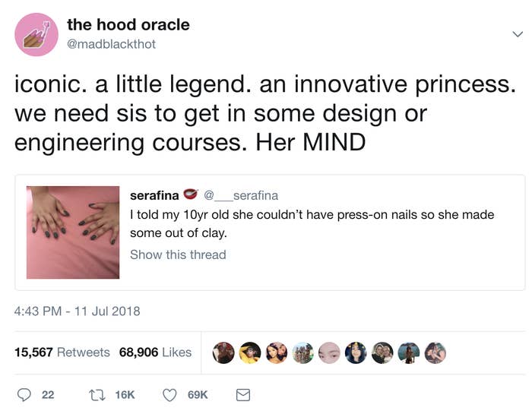Click the envelope direct message icon

point(243,395)
